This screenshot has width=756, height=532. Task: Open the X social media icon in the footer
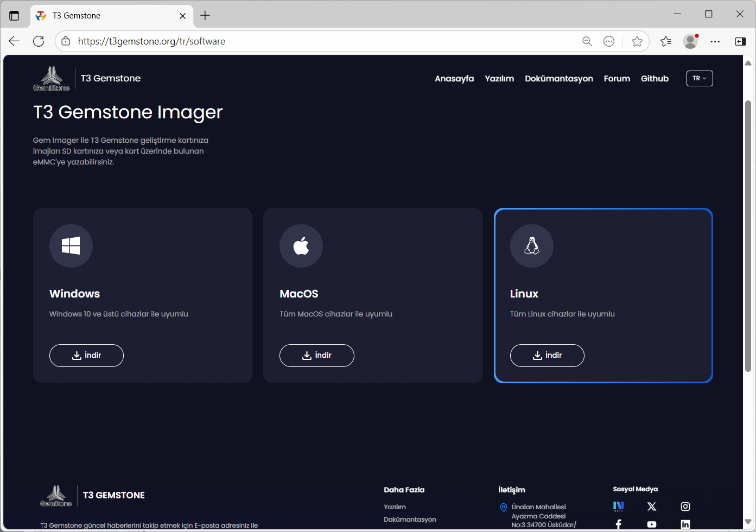[x=652, y=506]
